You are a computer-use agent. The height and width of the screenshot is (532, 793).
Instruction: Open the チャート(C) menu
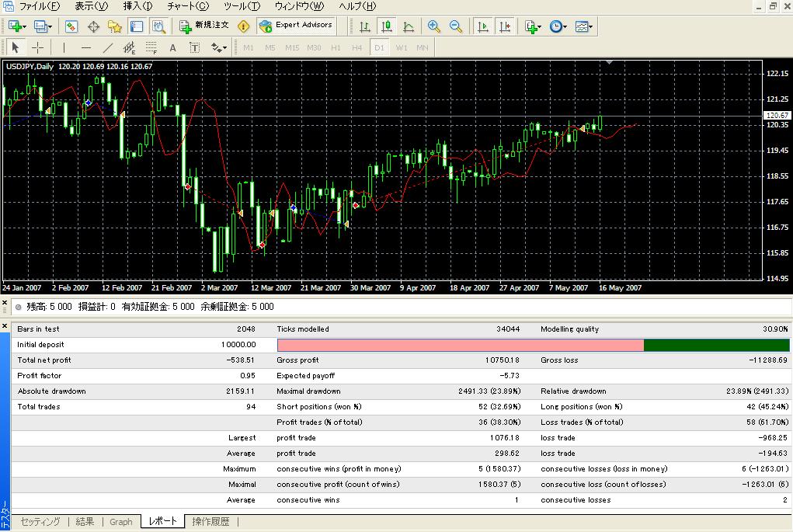coord(188,6)
